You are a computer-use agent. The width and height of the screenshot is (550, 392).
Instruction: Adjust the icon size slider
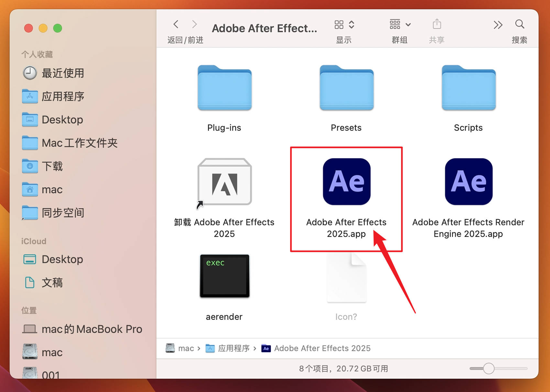(x=489, y=368)
